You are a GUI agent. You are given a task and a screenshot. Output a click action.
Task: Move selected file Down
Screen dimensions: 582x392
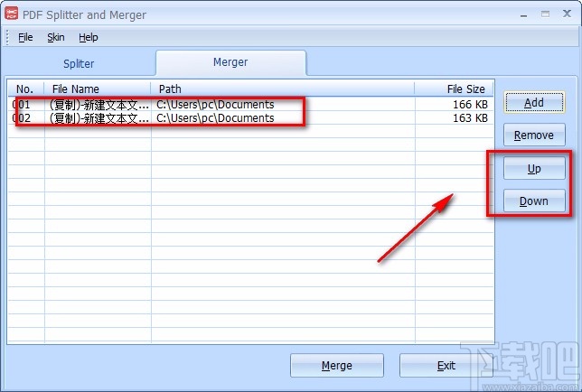[534, 201]
